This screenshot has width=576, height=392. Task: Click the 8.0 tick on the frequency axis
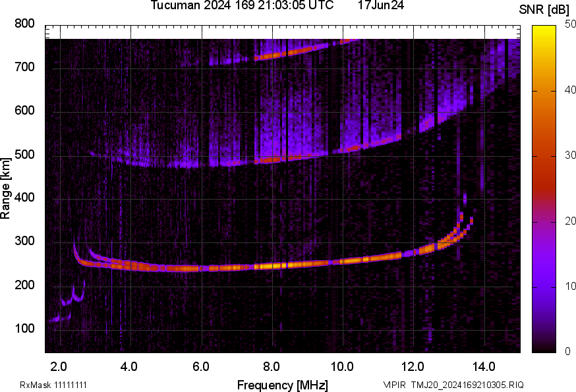point(272,366)
